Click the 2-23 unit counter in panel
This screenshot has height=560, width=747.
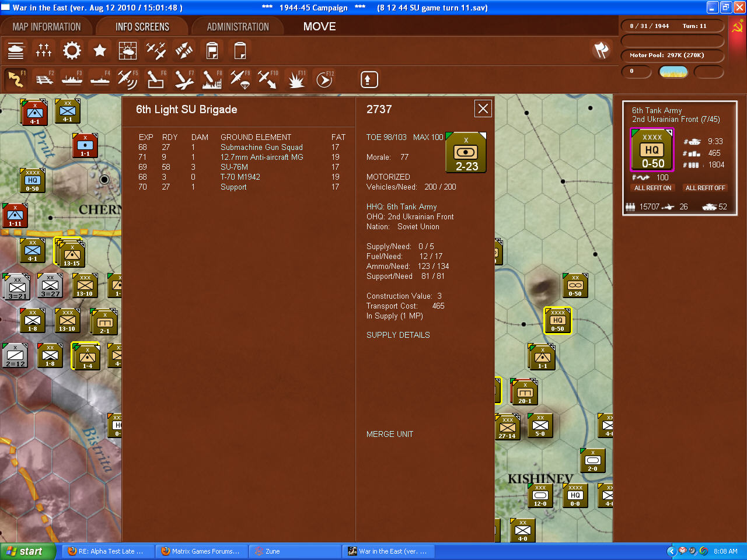[x=466, y=153]
